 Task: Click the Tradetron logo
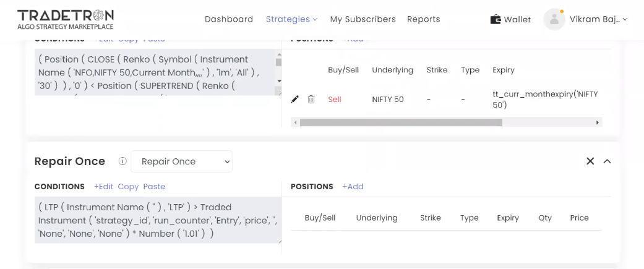pos(65,19)
